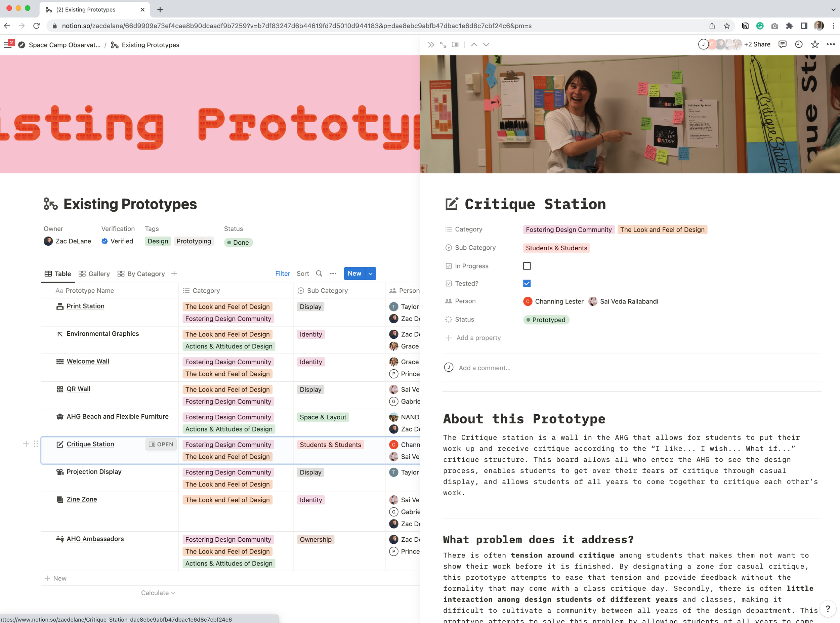This screenshot has width=840, height=623.
Task: Uncheck the Tested? checkbox
Action: pyautogui.click(x=527, y=283)
